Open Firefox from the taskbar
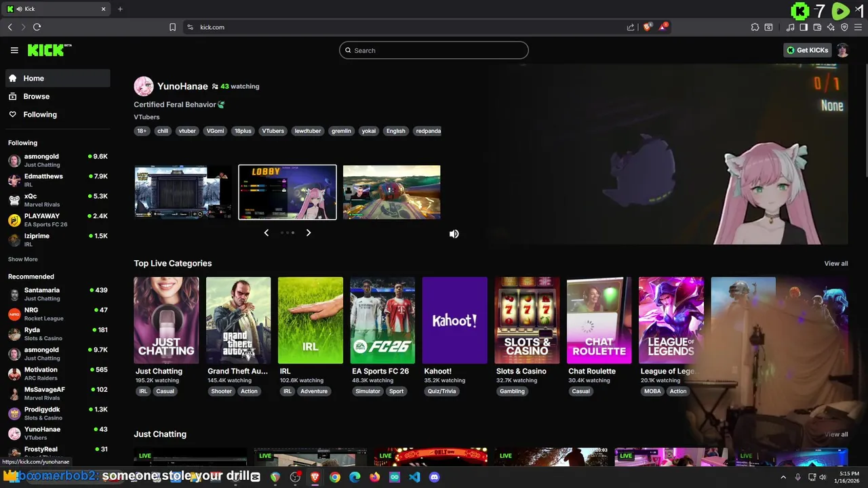This screenshot has width=868, height=488. (x=375, y=477)
